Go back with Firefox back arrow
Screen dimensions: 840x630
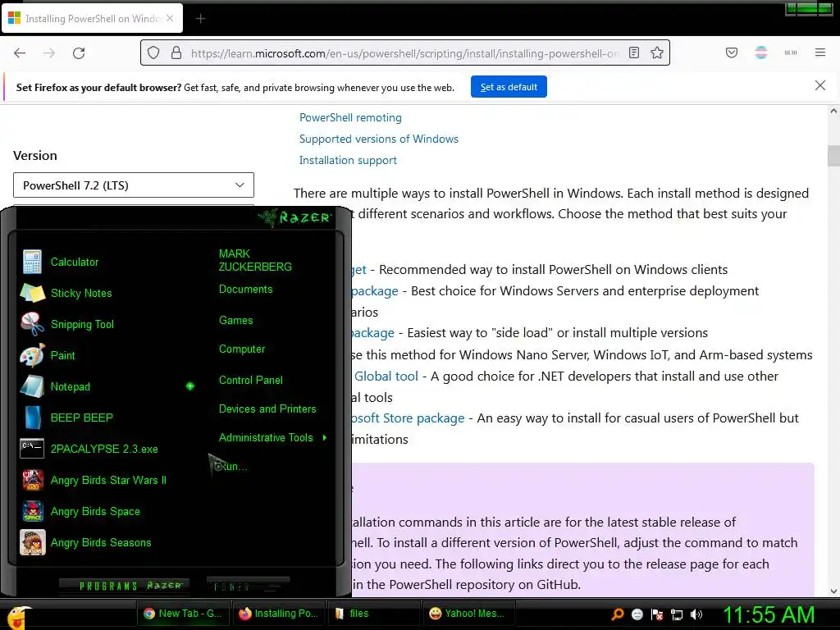(x=20, y=53)
